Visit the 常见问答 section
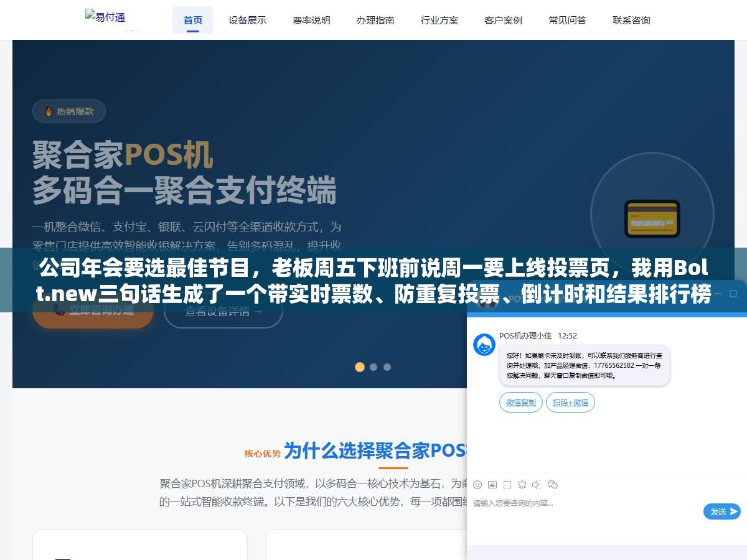Image resolution: width=747 pixels, height=560 pixels. [x=568, y=20]
